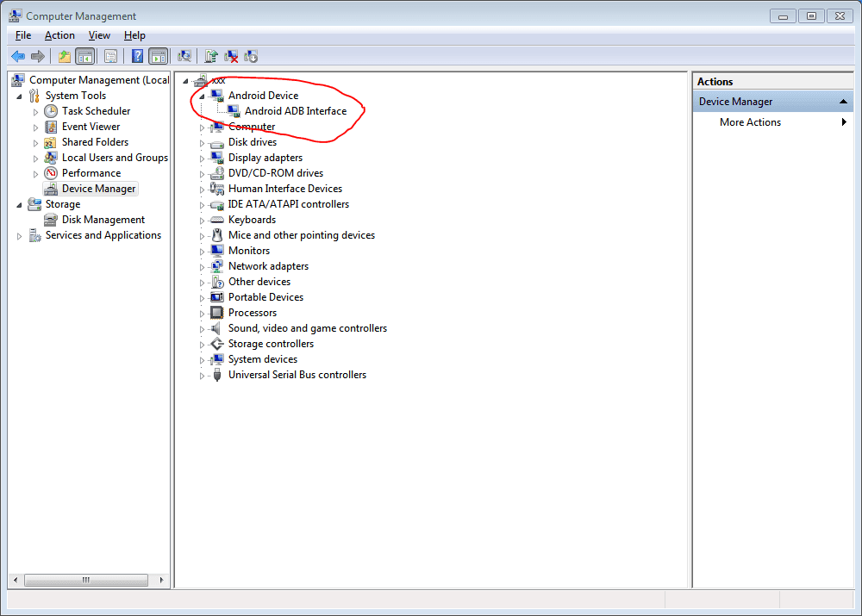Expand the Event Viewer node
This screenshot has height=616, width=862.
[35, 127]
